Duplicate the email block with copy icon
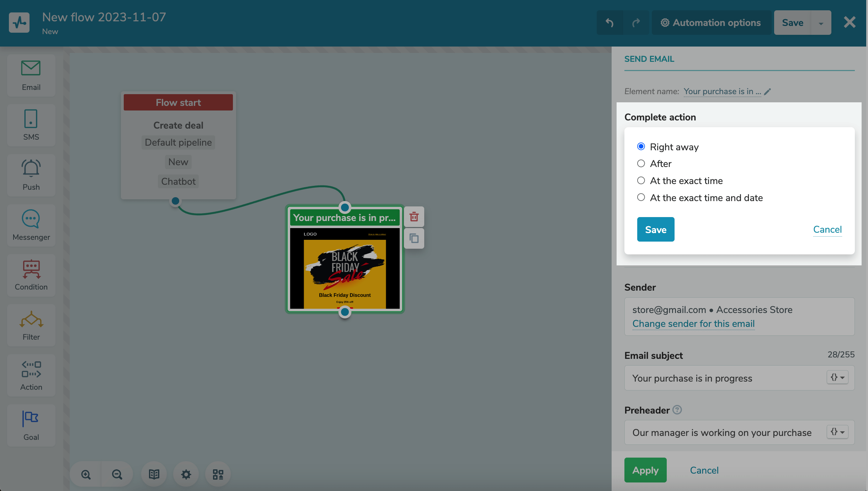 pyautogui.click(x=414, y=238)
